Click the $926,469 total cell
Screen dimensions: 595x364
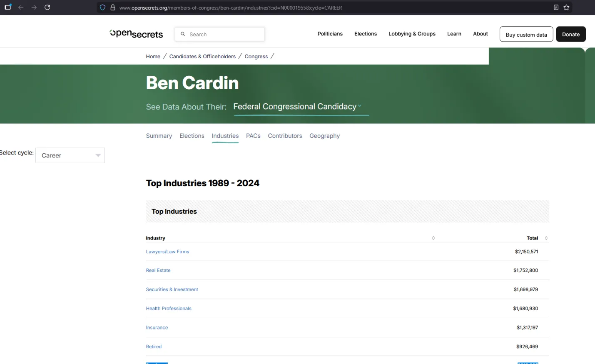pos(527,347)
